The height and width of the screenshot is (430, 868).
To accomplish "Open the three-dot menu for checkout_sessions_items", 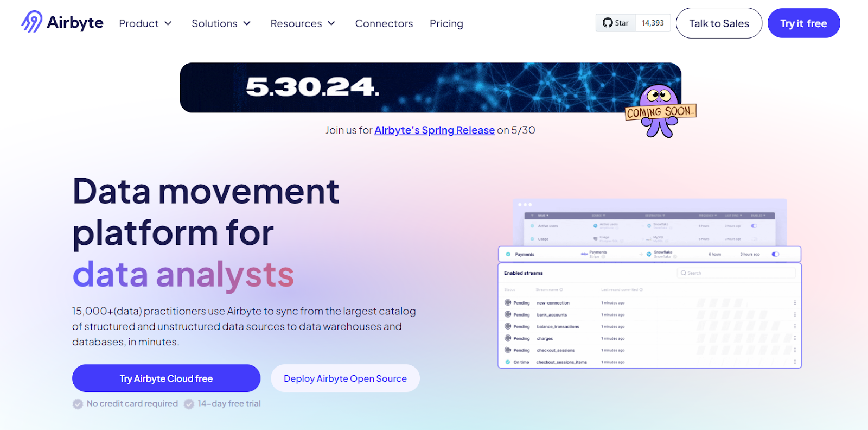I will coord(795,362).
